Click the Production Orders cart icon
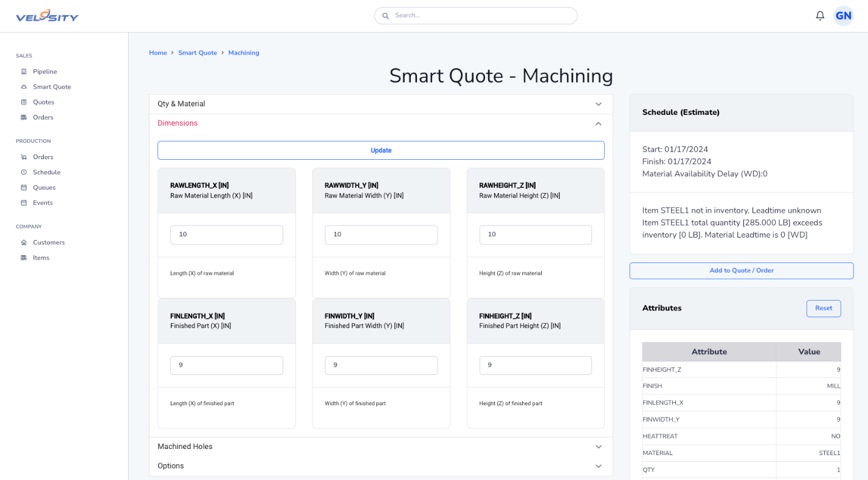This screenshot has width=868, height=480. 24,157
